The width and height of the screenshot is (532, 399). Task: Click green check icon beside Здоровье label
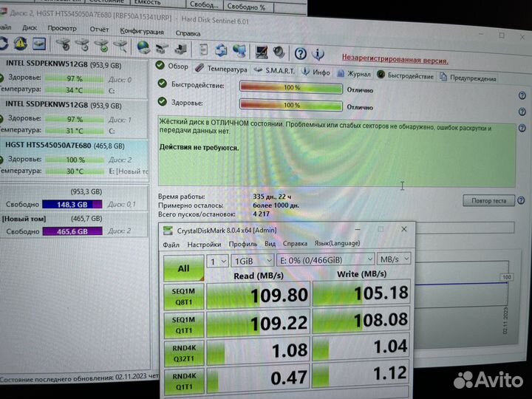tap(163, 101)
